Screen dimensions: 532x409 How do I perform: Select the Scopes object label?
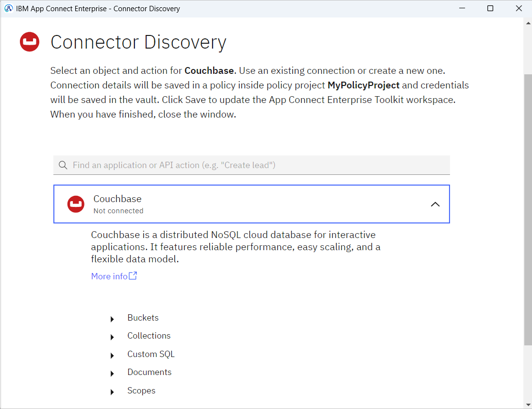(x=141, y=391)
